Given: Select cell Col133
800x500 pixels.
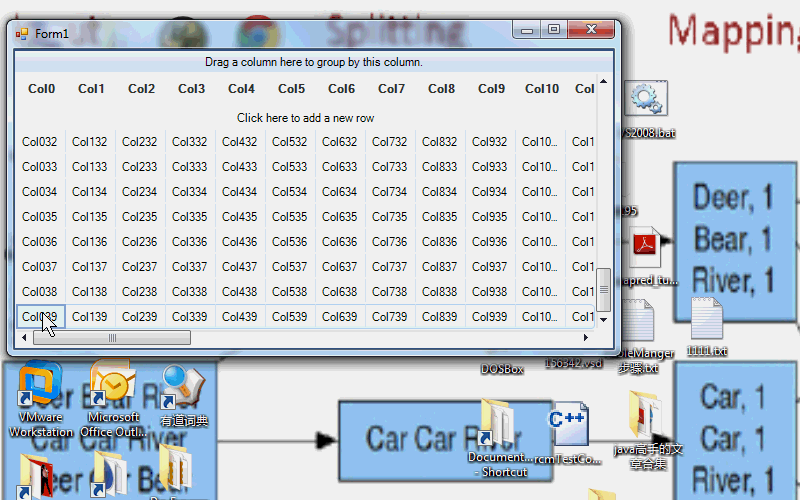Looking at the screenshot, I should (89, 166).
